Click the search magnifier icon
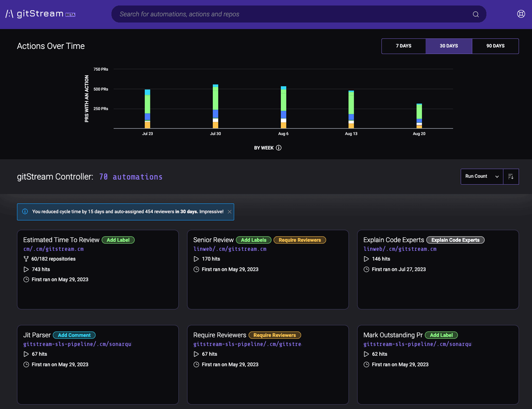The width and height of the screenshot is (532, 409). (x=476, y=14)
